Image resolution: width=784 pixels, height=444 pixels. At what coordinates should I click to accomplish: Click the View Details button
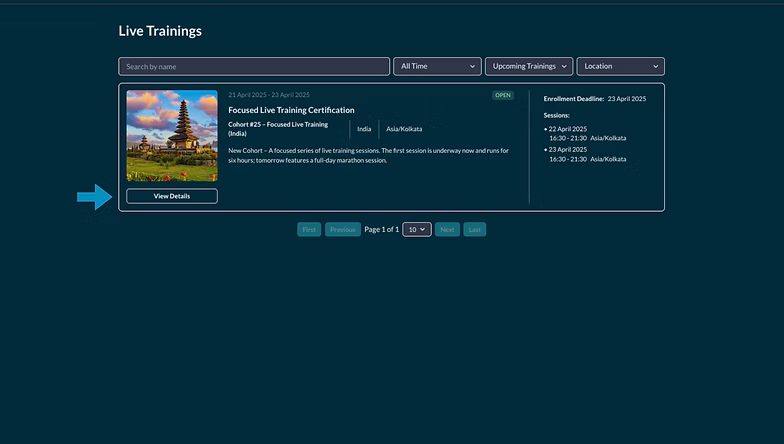click(x=172, y=196)
